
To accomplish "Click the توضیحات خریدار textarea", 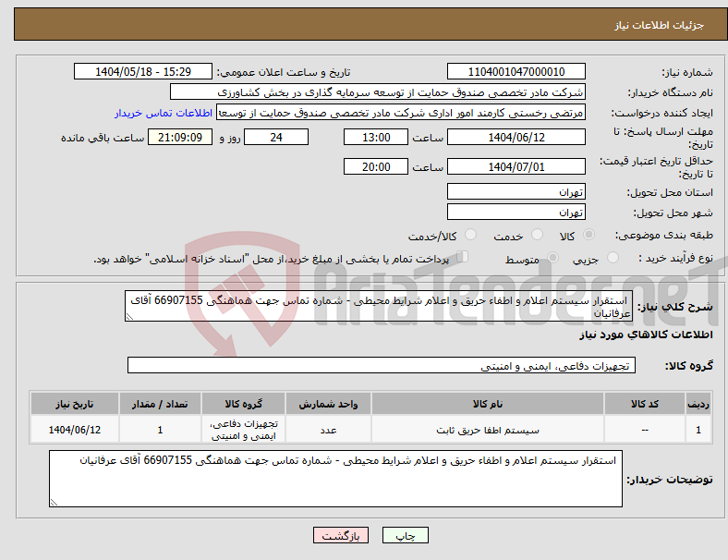I will (x=335, y=479).
